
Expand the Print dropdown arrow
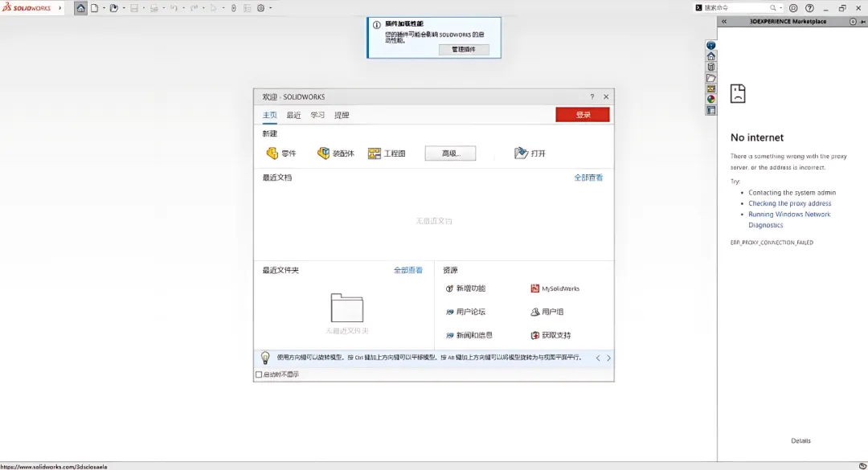pos(164,8)
